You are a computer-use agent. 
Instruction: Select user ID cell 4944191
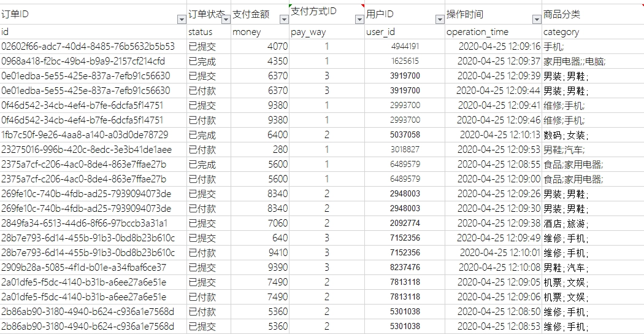point(405,47)
